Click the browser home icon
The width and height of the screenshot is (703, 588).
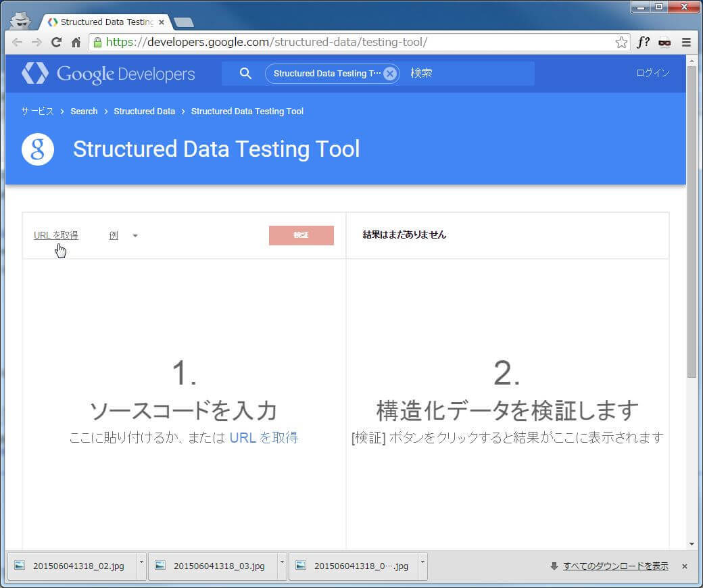(76, 42)
